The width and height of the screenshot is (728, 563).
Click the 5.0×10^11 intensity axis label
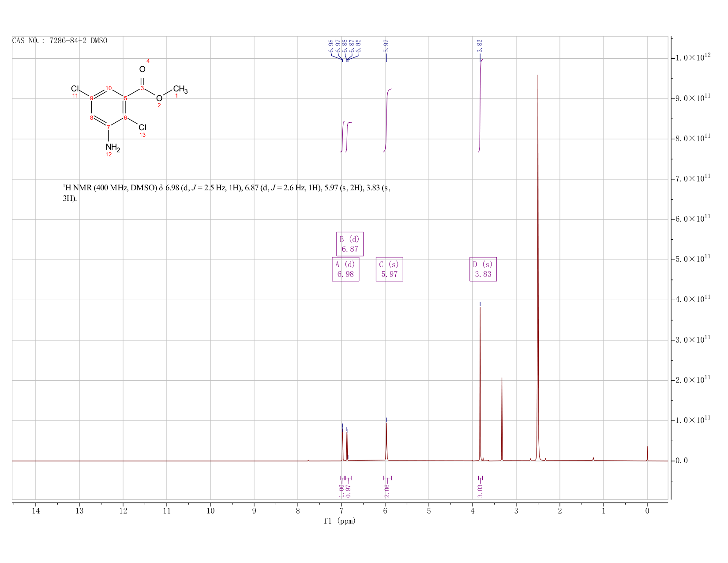point(692,258)
